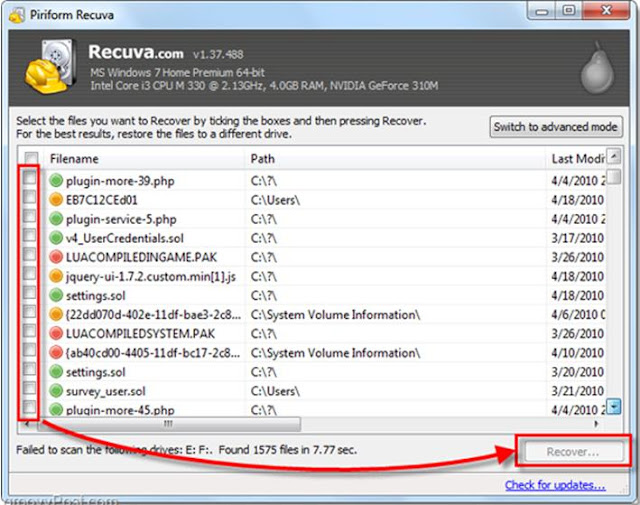Click green status icon of survey_user.sol
Viewport: 640px width, 505px height.
tap(56, 391)
